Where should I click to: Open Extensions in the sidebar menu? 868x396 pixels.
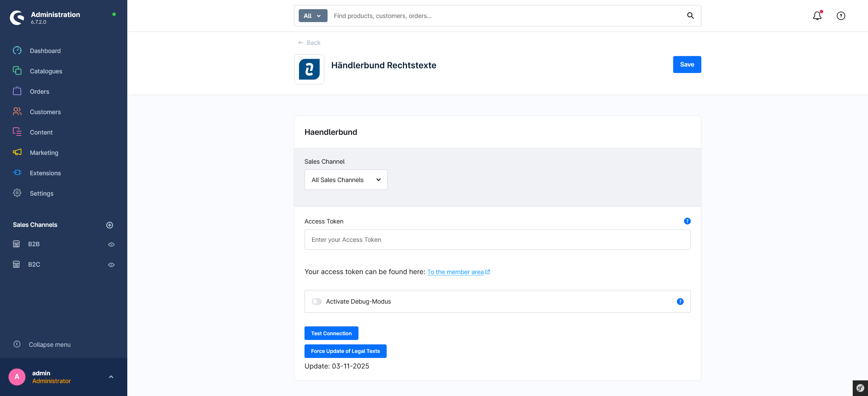[45, 173]
